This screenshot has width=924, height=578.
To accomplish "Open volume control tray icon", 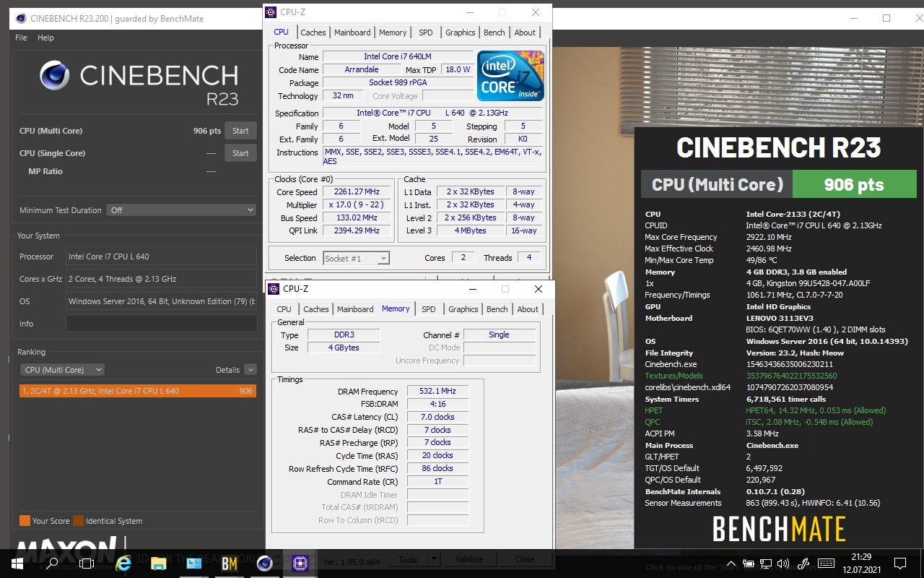I will (x=783, y=564).
